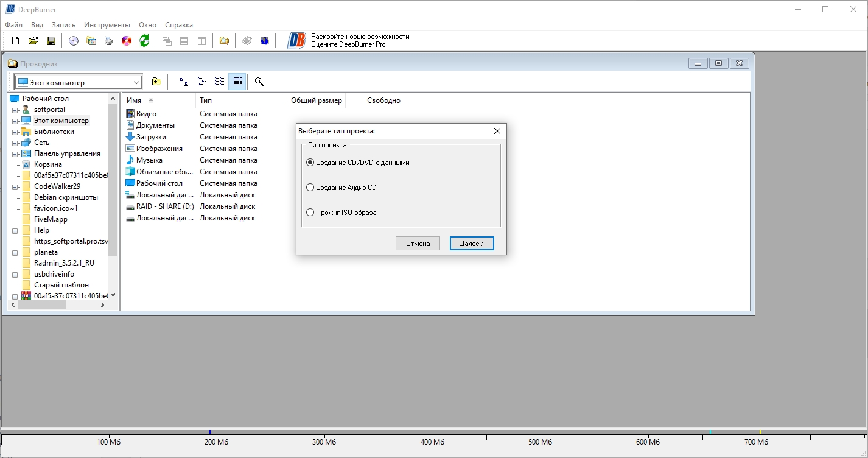Sort the file list by the Имя column
Image resolution: width=868 pixels, height=458 pixels.
click(159, 100)
